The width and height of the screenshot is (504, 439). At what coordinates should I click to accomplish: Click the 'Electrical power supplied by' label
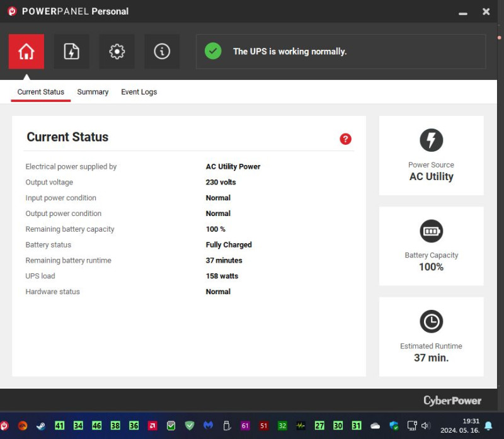[x=71, y=166]
